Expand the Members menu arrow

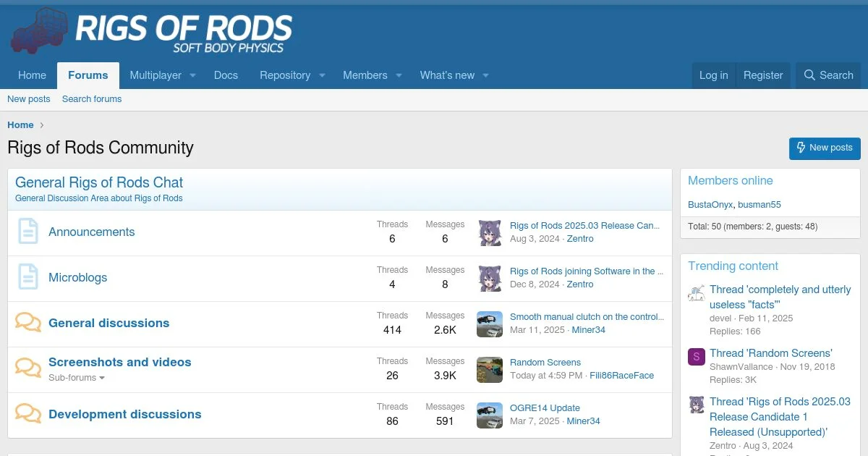coord(399,75)
